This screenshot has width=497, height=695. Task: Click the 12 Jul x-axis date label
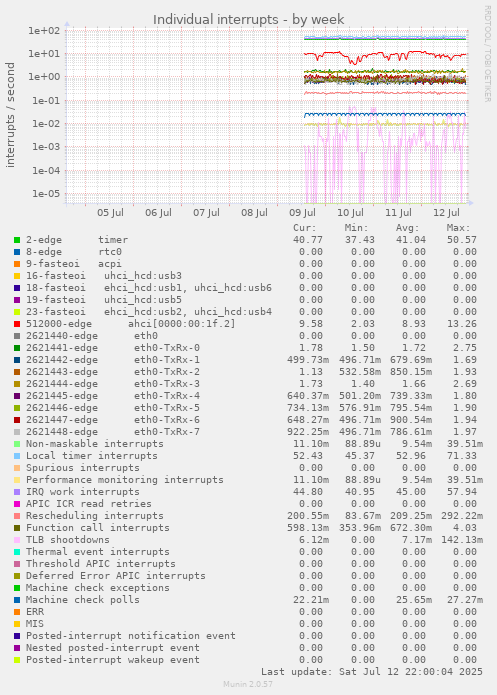(446, 213)
